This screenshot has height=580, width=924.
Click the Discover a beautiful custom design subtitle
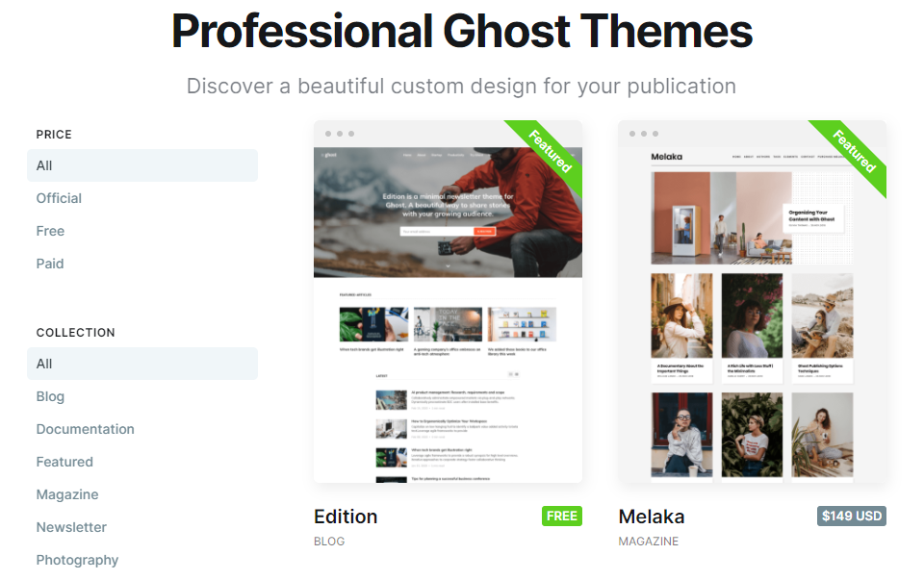(x=461, y=86)
